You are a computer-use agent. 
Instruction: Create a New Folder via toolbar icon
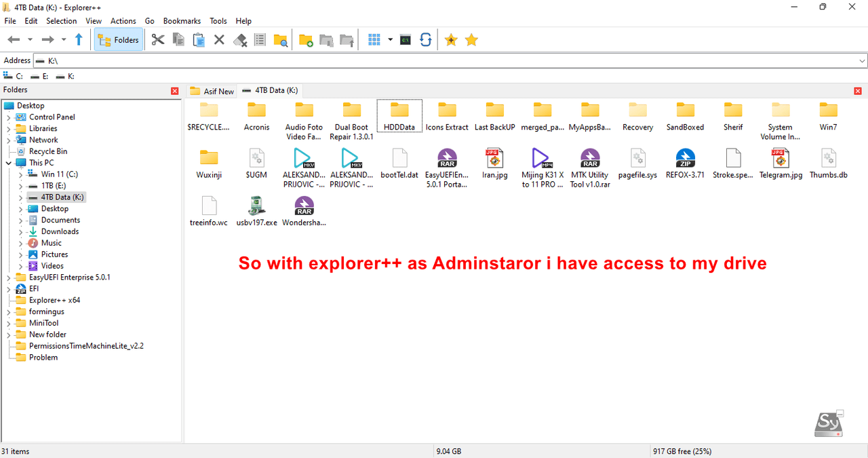(306, 40)
